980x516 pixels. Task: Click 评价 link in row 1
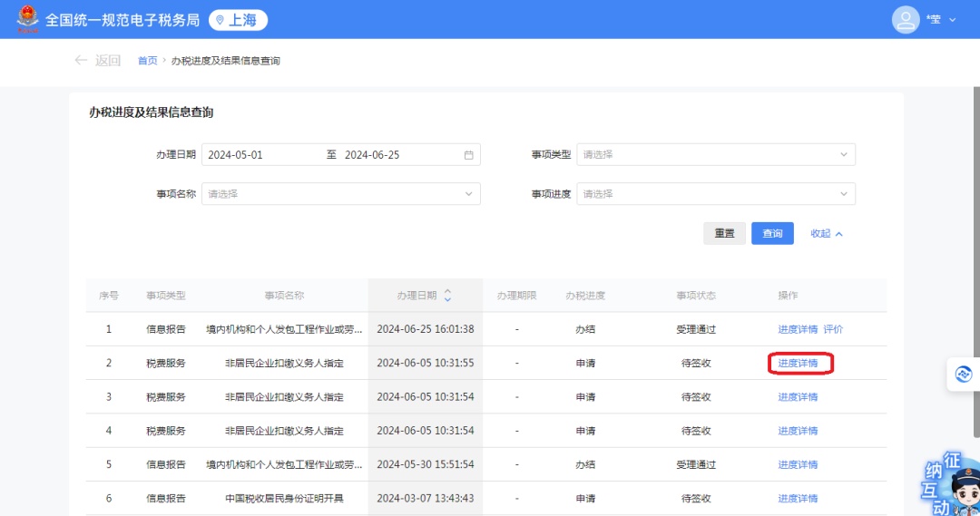[833, 329]
